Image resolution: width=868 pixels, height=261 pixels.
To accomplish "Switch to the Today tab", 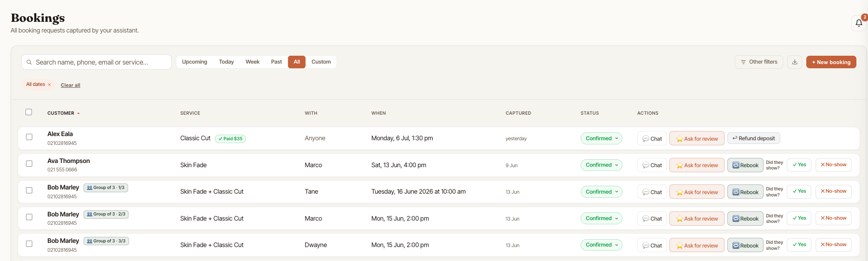I will (x=227, y=62).
